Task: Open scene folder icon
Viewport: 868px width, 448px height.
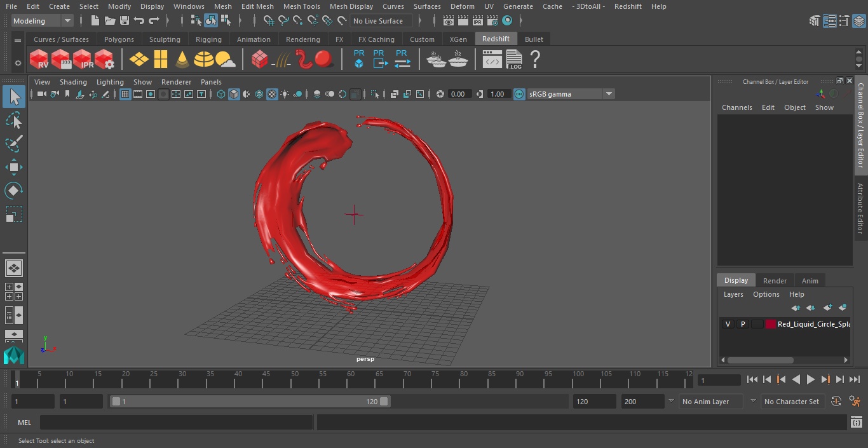Action: 109,21
